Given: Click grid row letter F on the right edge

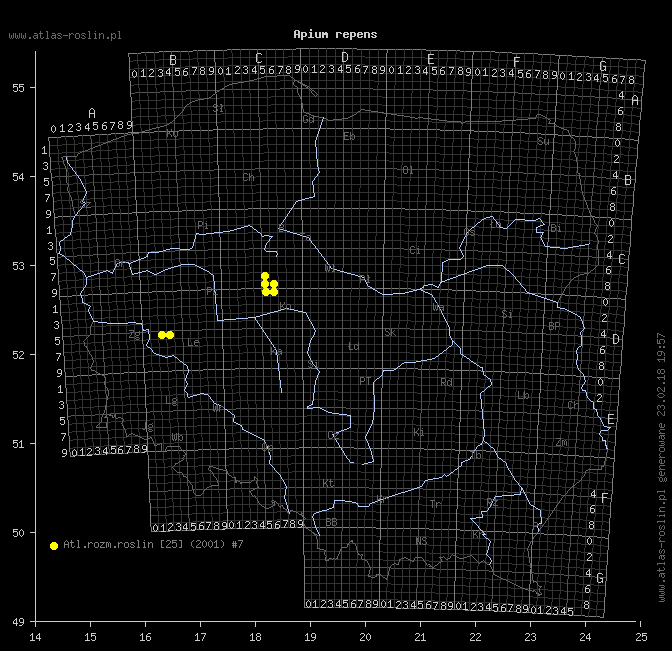Looking at the screenshot, I should [604, 498].
